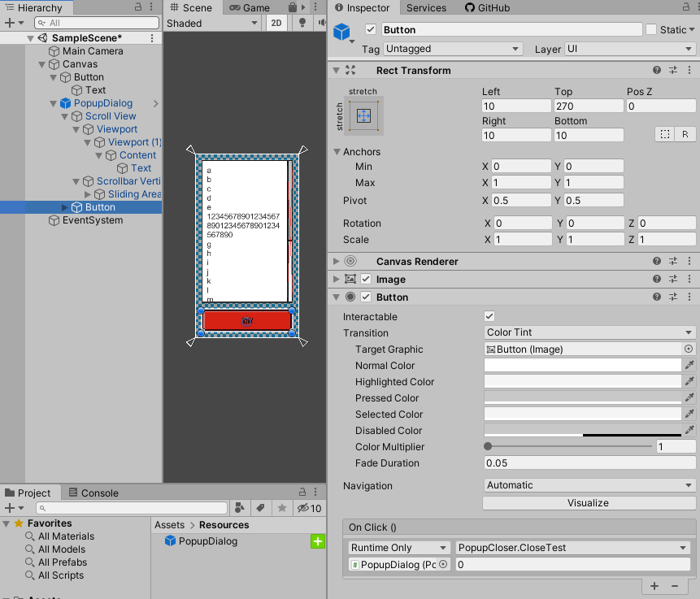Click the green plus icon in Project panel
Screen dimensions: 700x599
pos(317,541)
